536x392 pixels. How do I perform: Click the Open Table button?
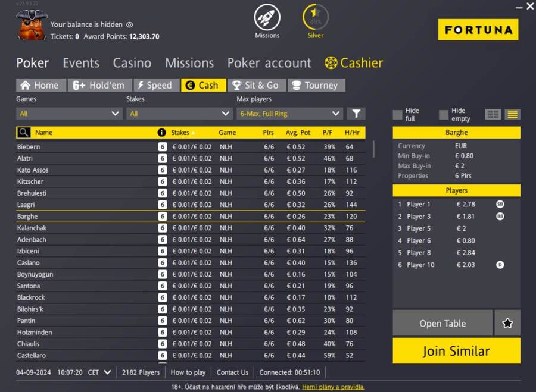coord(442,323)
